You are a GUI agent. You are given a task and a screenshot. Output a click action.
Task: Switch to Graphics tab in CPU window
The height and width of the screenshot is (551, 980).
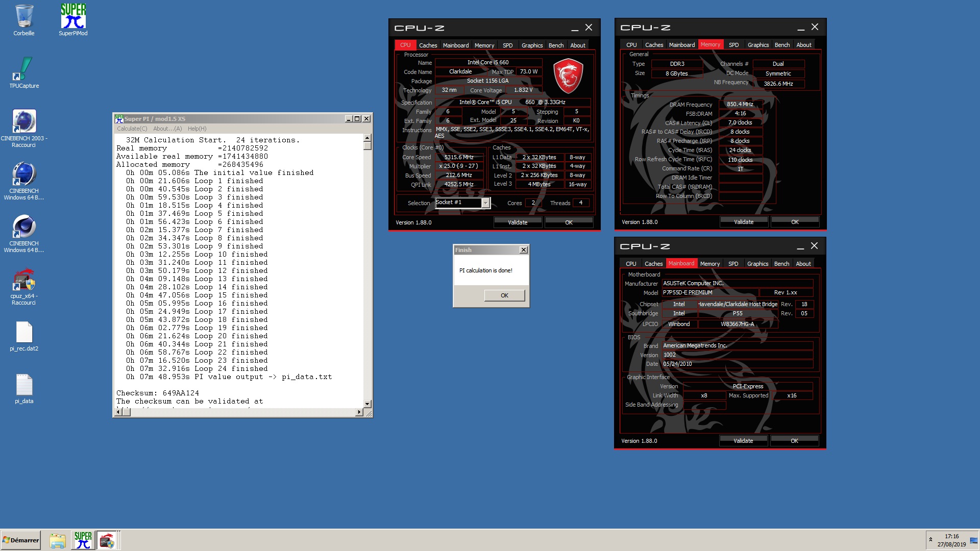coord(532,45)
